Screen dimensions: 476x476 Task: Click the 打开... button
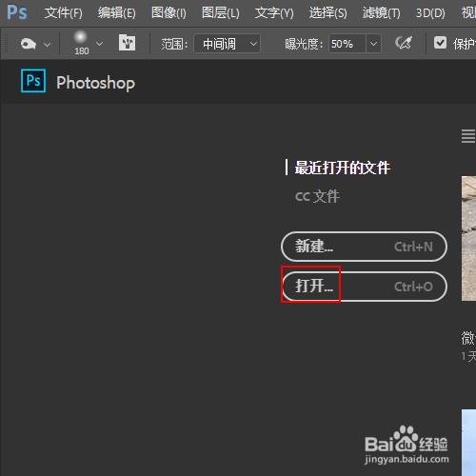364,287
